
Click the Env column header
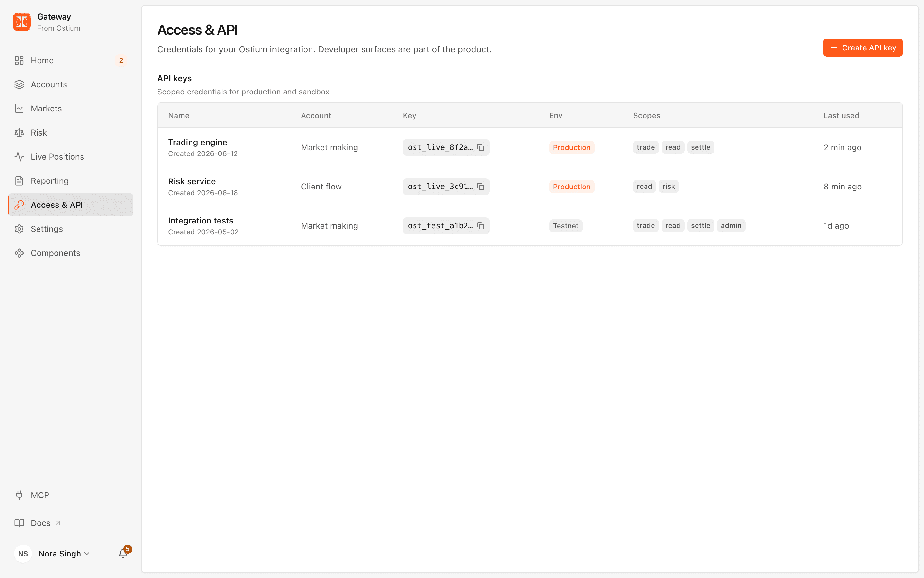coord(556,116)
